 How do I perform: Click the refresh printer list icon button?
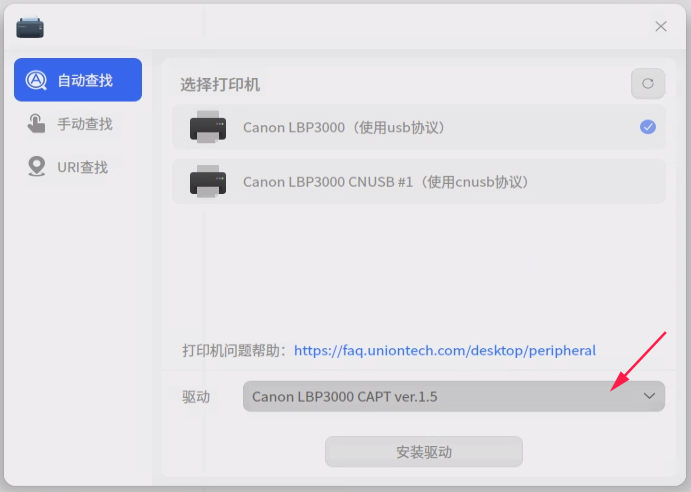tap(647, 83)
